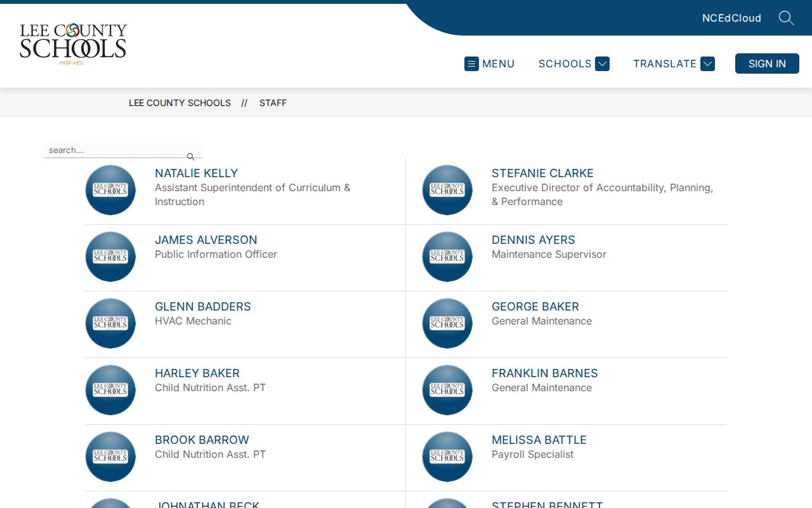Click Glenn Badders' profile avatar
812x508 pixels.
[x=110, y=323]
